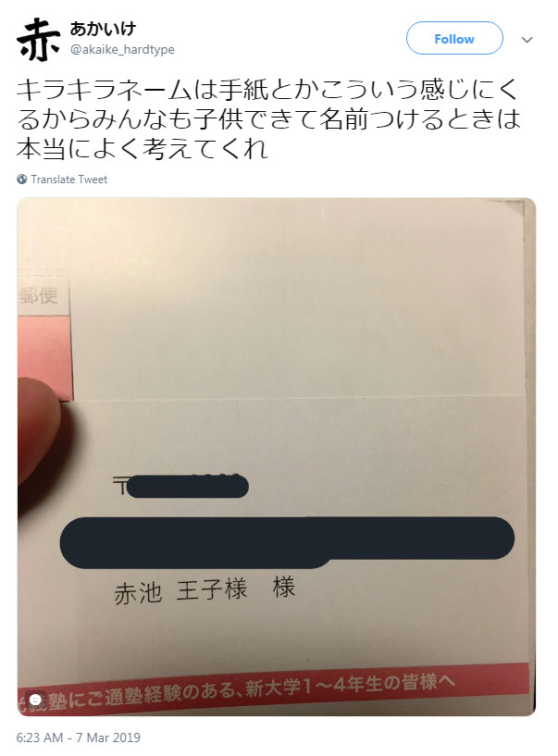Click the globe icon beside Translate Tweet

(x=21, y=180)
